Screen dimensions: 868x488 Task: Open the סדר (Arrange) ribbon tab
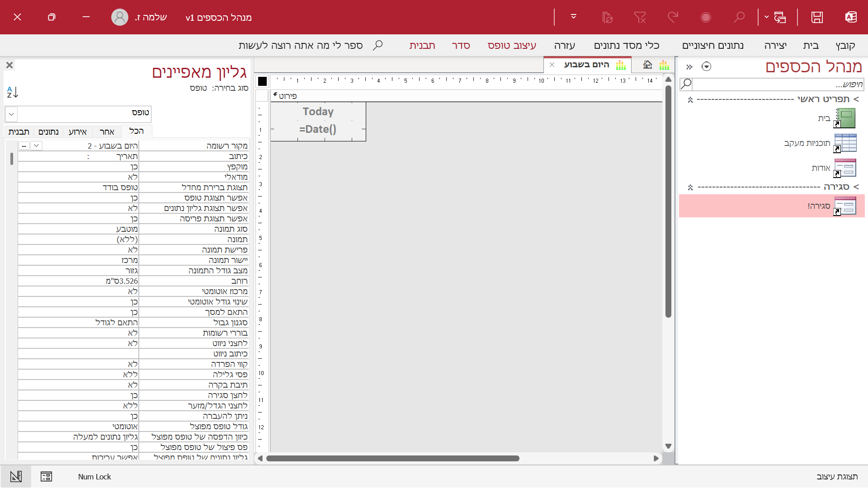pos(461,45)
